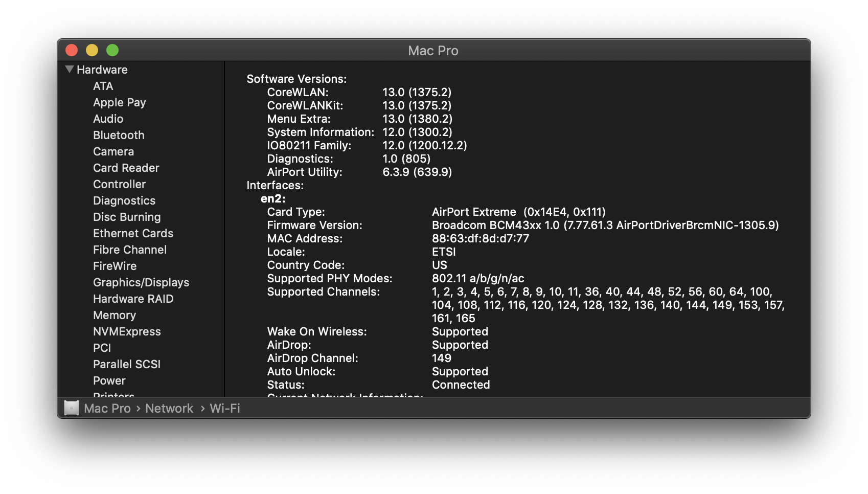Click MAC address 88:63:df:8d:d7:77
The image size is (868, 494).
click(481, 238)
